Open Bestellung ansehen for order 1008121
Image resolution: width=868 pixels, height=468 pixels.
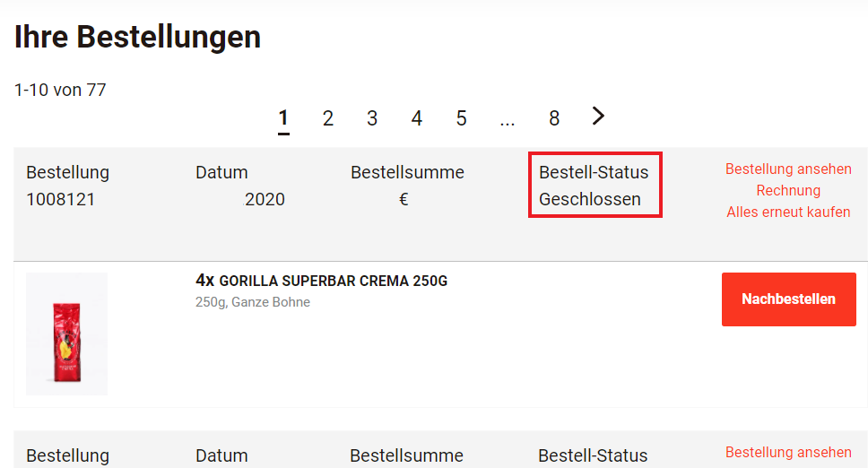click(788, 169)
